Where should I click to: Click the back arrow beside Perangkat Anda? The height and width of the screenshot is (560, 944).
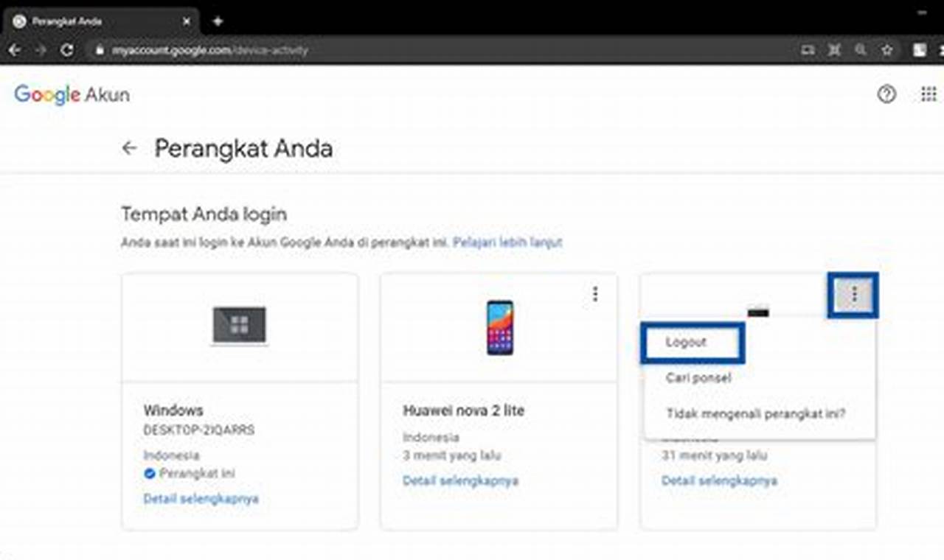click(x=129, y=148)
